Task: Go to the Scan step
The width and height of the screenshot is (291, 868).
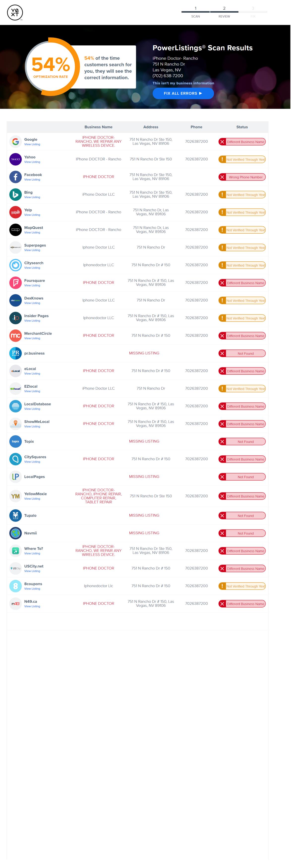Action: click(x=195, y=12)
